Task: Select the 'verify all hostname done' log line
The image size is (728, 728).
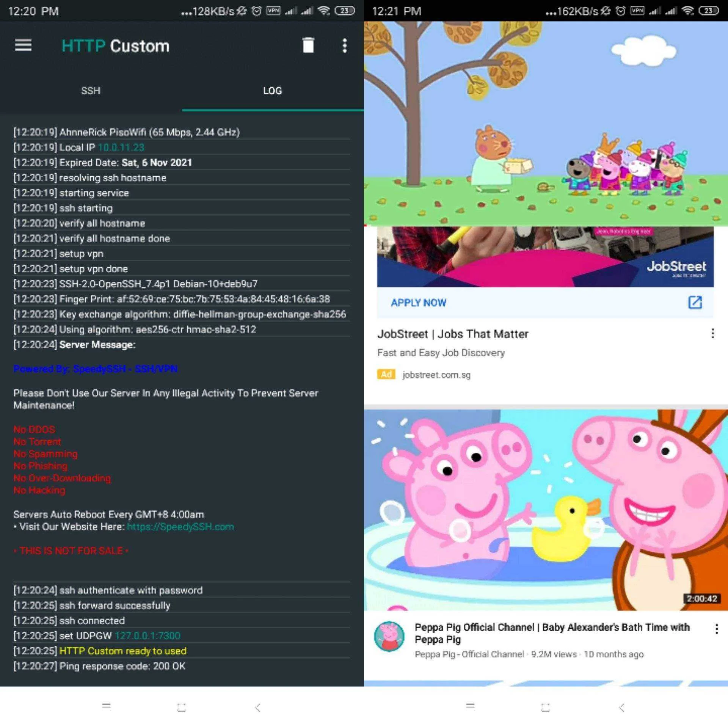Action: pos(92,238)
